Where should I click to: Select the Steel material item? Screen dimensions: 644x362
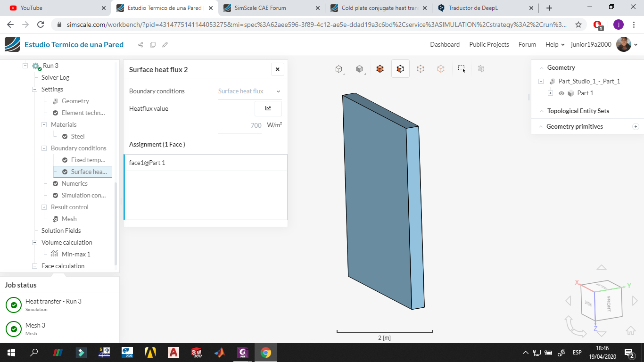pos(78,136)
